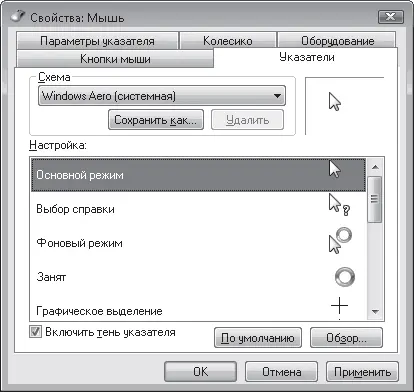Open the Windows Aero scheme dropdown
The height and width of the screenshot is (392, 414).
point(162,96)
